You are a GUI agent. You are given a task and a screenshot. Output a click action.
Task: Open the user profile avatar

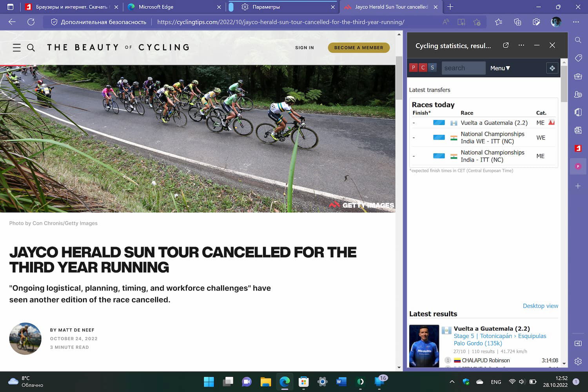556,22
